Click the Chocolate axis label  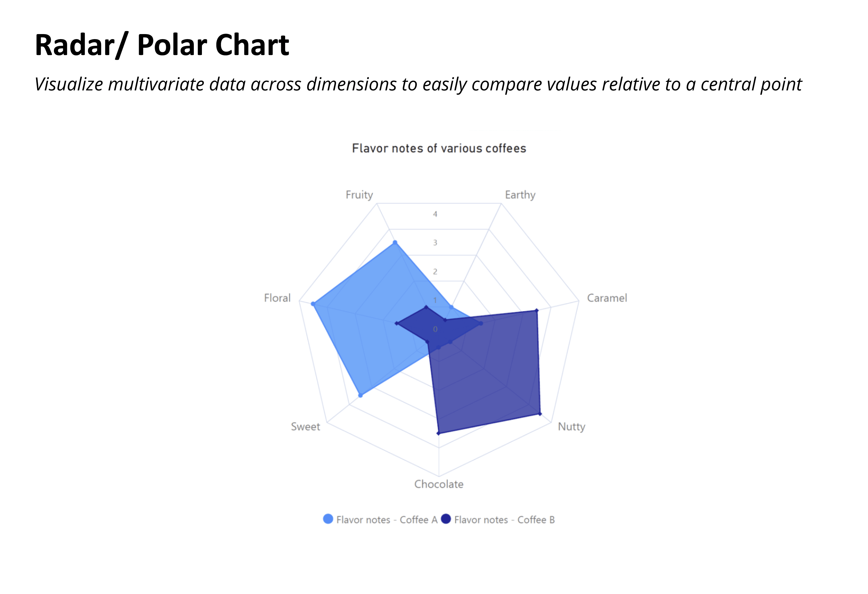click(439, 484)
